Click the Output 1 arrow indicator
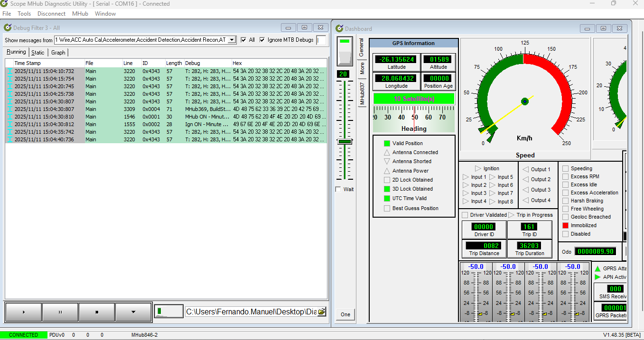 click(x=525, y=169)
